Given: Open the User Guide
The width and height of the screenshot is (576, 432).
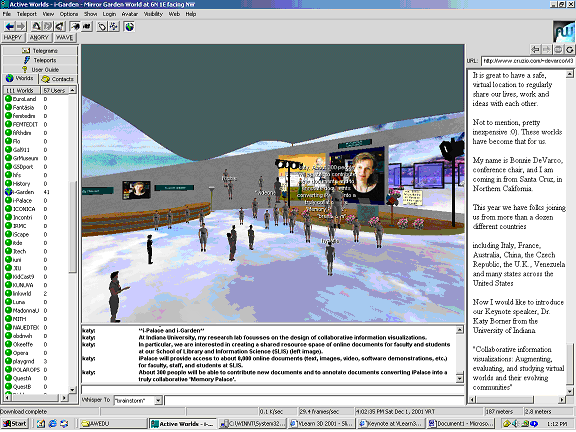Looking at the screenshot, I should pyautogui.click(x=40, y=69).
